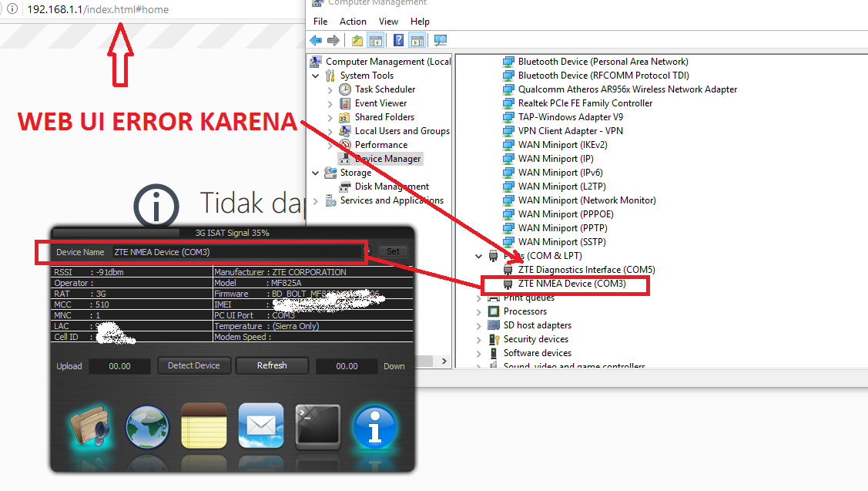Click the Refresh button in modem tool

272,366
